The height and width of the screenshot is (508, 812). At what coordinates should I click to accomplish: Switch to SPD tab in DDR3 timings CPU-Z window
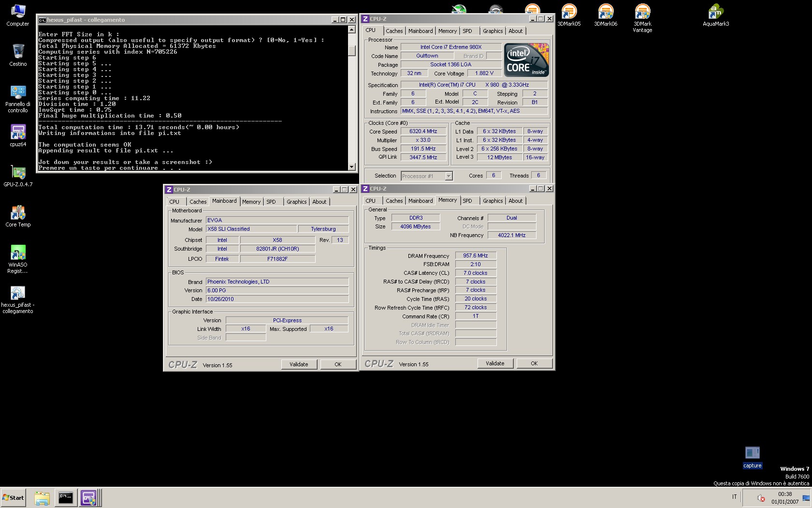tap(467, 201)
